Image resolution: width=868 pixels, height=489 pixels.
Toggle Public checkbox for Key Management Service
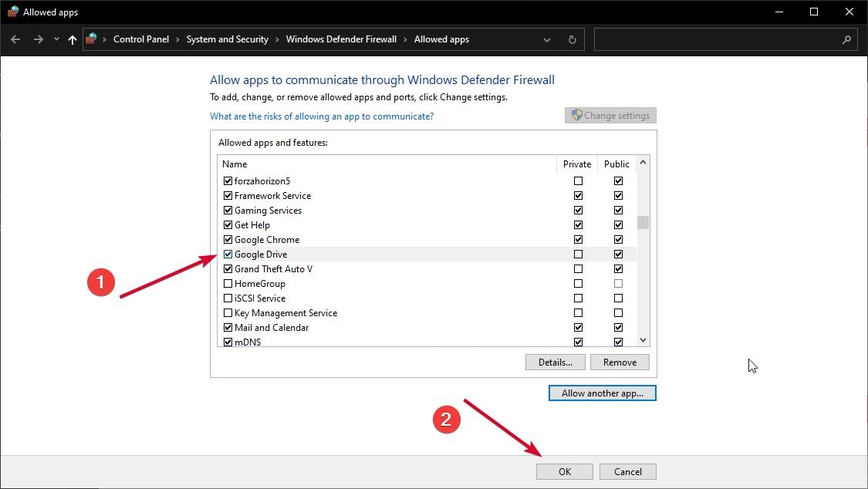point(618,313)
